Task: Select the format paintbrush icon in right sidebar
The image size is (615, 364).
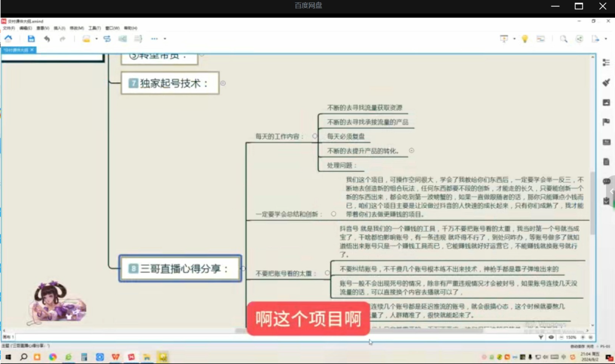Action: point(606,82)
